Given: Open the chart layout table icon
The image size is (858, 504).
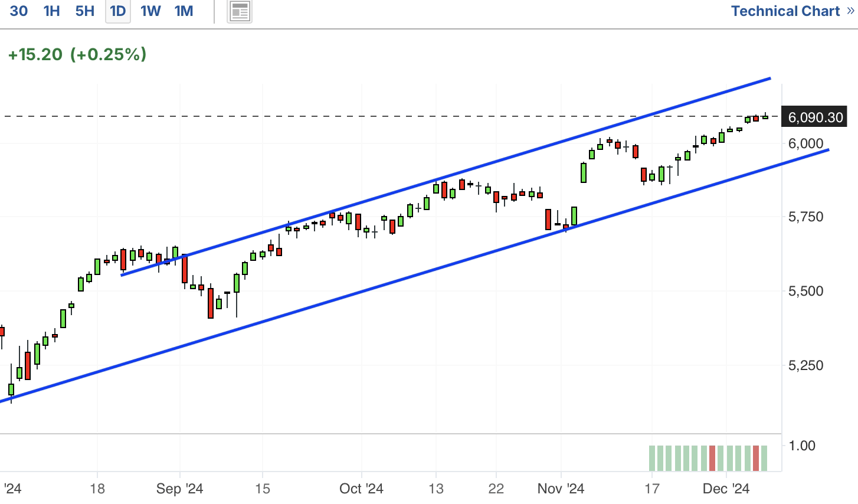Looking at the screenshot, I should pos(240,11).
